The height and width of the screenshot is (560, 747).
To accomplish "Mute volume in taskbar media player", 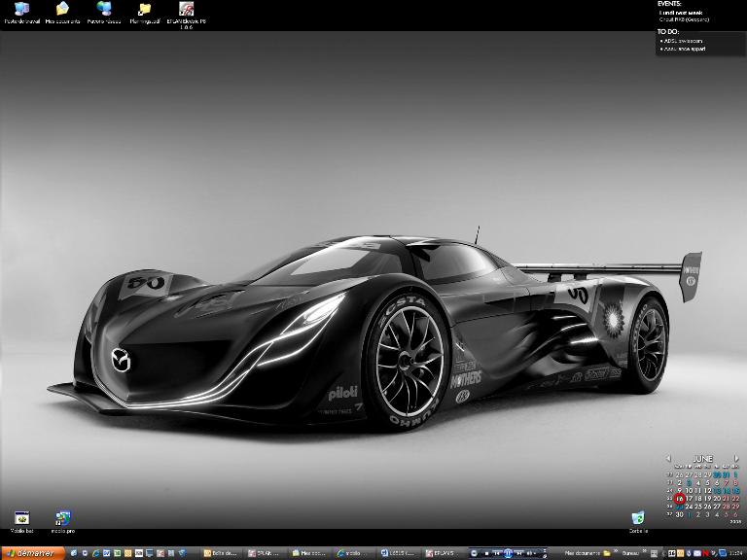I will coord(529,553).
